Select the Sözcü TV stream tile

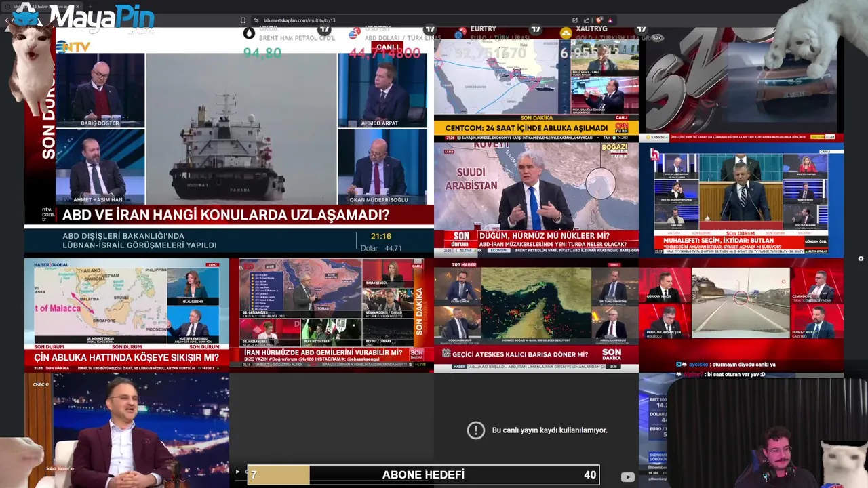[x=741, y=84]
